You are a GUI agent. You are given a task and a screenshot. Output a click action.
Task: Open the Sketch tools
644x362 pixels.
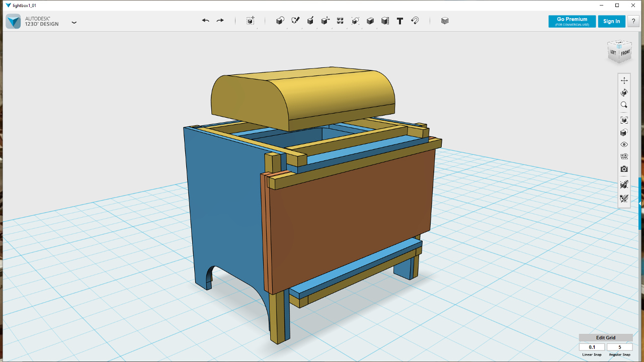click(295, 21)
